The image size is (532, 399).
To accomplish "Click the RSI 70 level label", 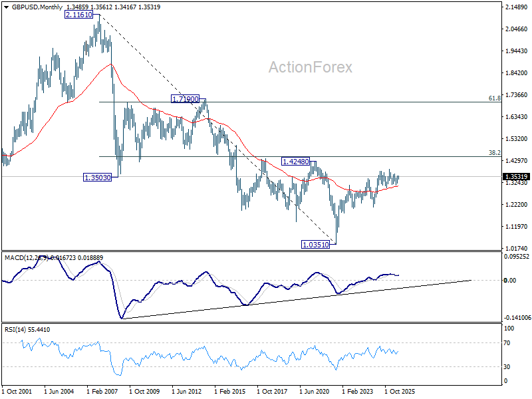I will pyautogui.click(x=507, y=343).
